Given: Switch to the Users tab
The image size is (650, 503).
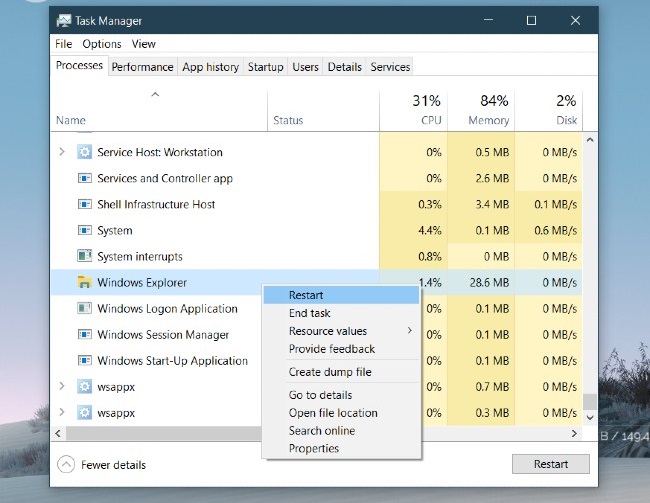Looking at the screenshot, I should pos(305,67).
